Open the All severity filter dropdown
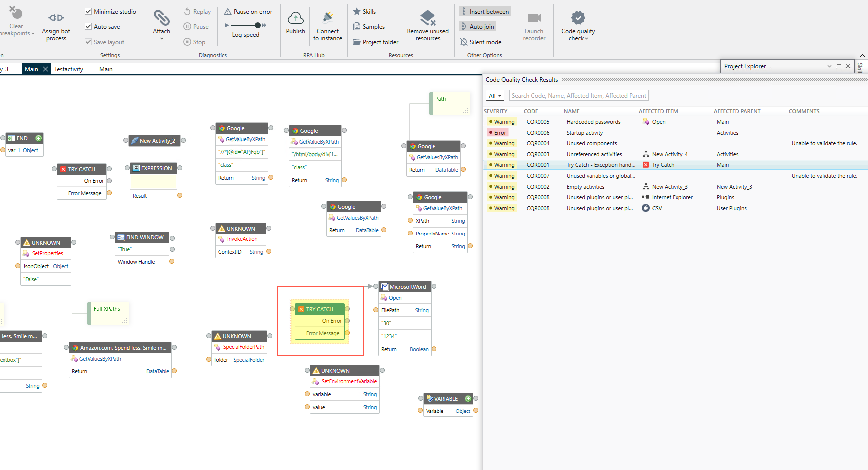Image resolution: width=868 pixels, height=470 pixels. click(495, 96)
